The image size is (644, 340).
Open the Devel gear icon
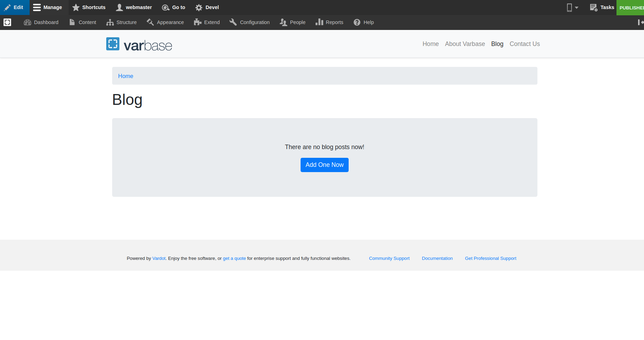coord(199,7)
